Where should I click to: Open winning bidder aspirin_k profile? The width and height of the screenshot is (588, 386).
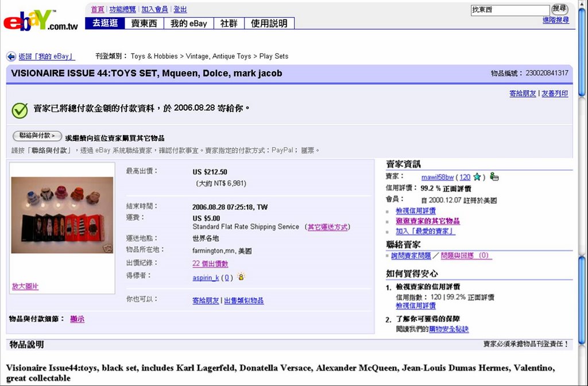(x=206, y=277)
